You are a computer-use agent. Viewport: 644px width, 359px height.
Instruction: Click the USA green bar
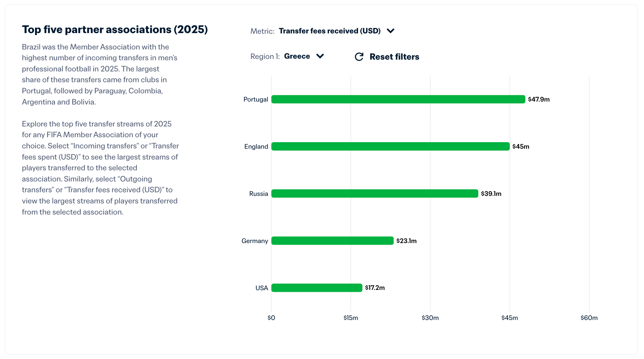[316, 288]
